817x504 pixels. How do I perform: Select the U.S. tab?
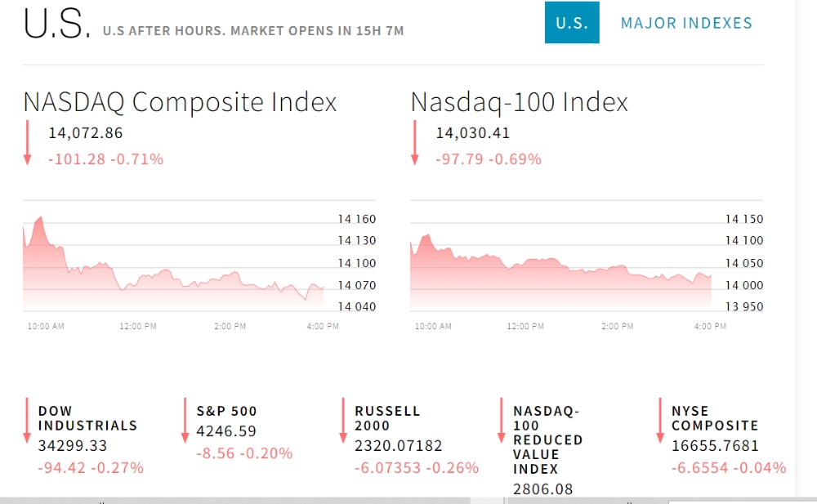[572, 22]
